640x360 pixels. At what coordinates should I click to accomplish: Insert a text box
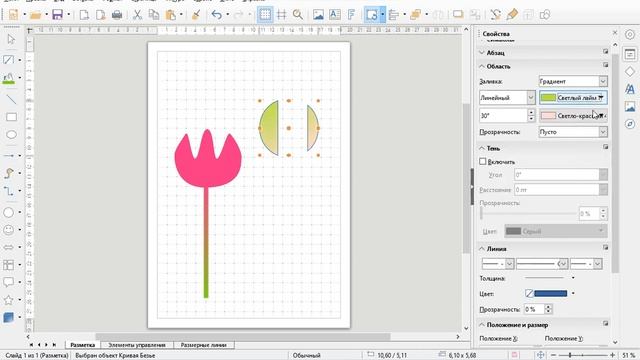click(x=335, y=15)
